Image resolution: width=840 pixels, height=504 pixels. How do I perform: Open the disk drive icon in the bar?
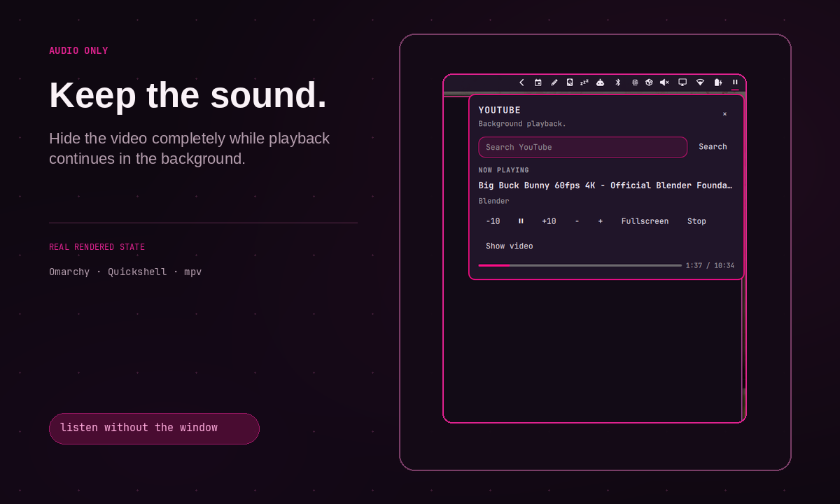pyautogui.click(x=570, y=83)
